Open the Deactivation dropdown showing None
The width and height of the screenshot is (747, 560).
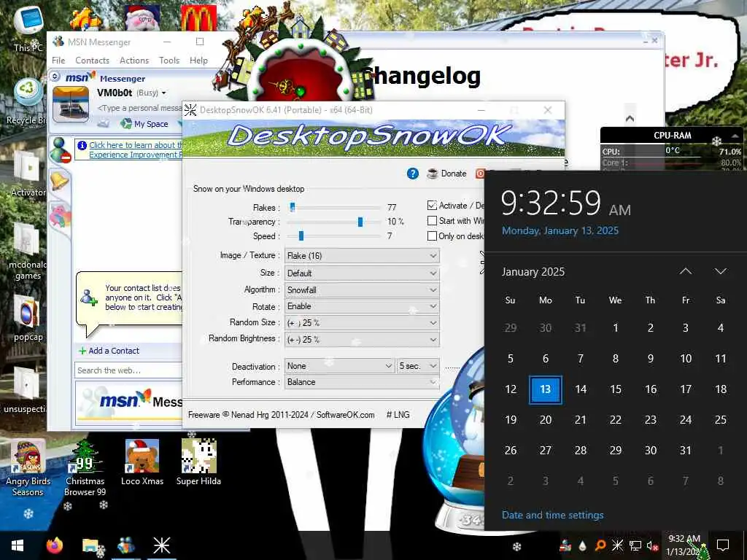pos(339,366)
